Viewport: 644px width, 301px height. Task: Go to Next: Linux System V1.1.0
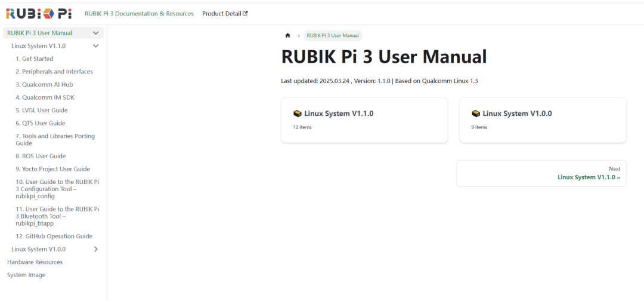point(541,174)
